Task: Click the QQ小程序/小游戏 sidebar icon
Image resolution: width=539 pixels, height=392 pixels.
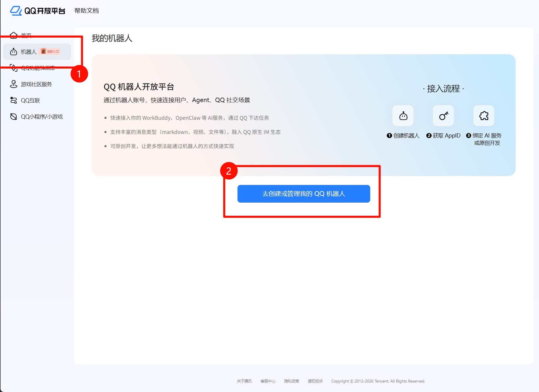Action: pyautogui.click(x=14, y=117)
